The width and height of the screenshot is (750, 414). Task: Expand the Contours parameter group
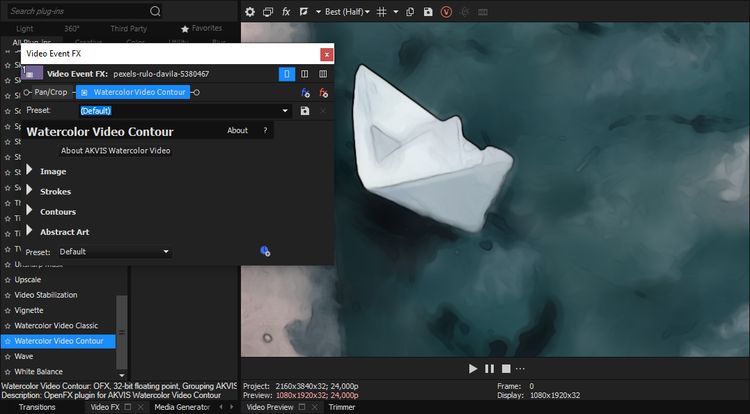coord(29,210)
